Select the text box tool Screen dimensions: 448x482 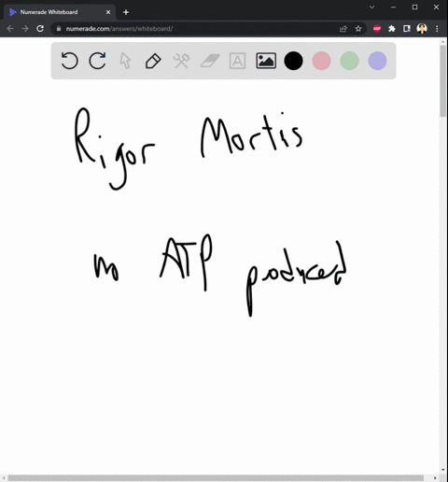(237, 61)
